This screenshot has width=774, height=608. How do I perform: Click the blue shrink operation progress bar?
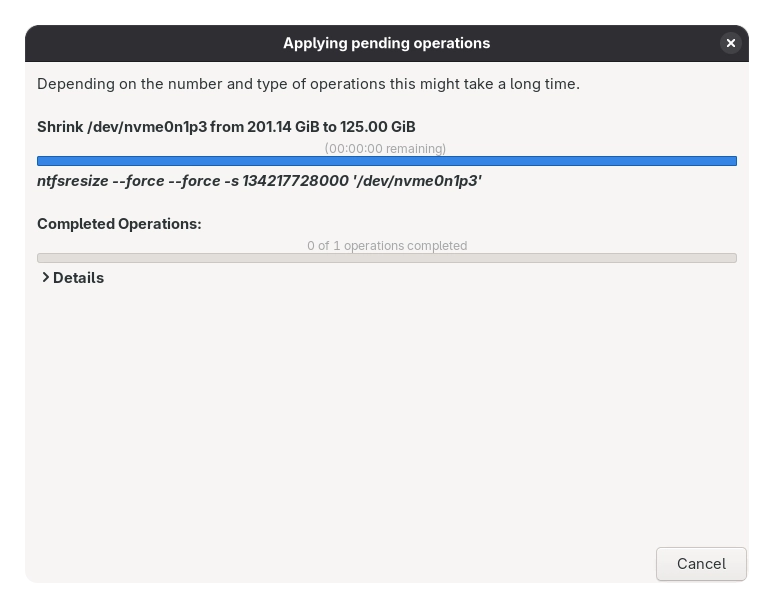click(386, 161)
